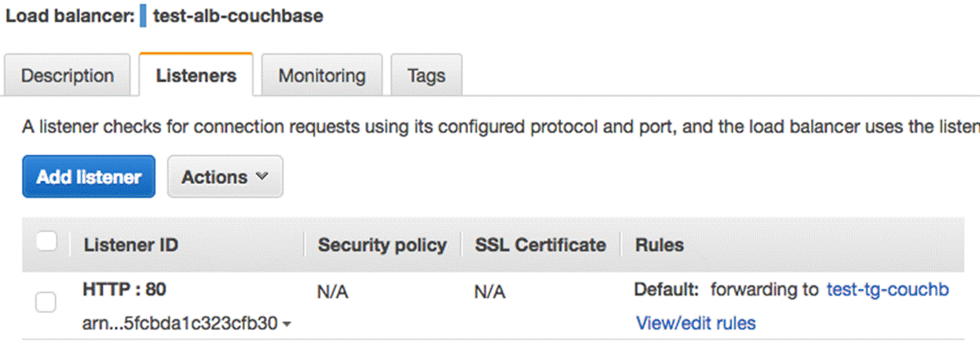Switch to the Description tab

(x=68, y=76)
